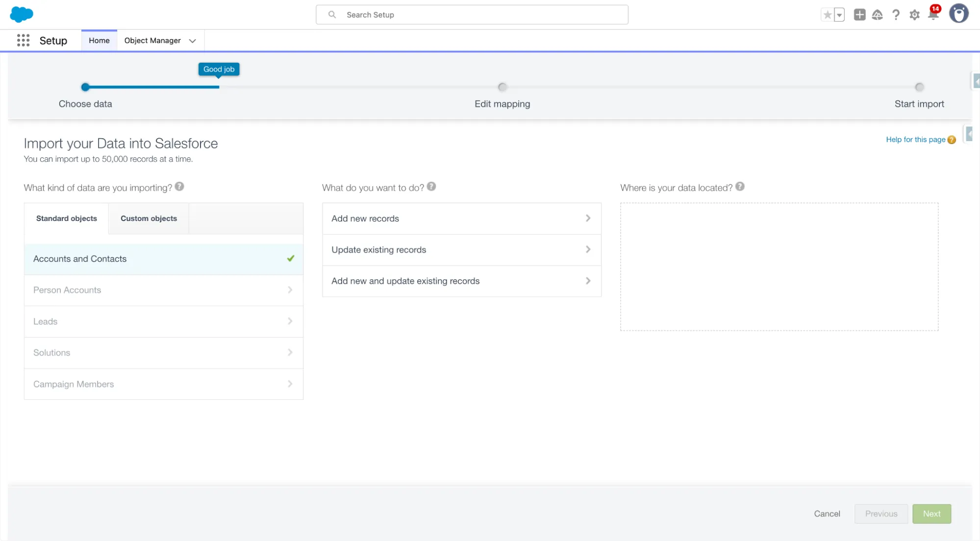Expand the Object Manager tab dropdown

pyautogui.click(x=192, y=41)
